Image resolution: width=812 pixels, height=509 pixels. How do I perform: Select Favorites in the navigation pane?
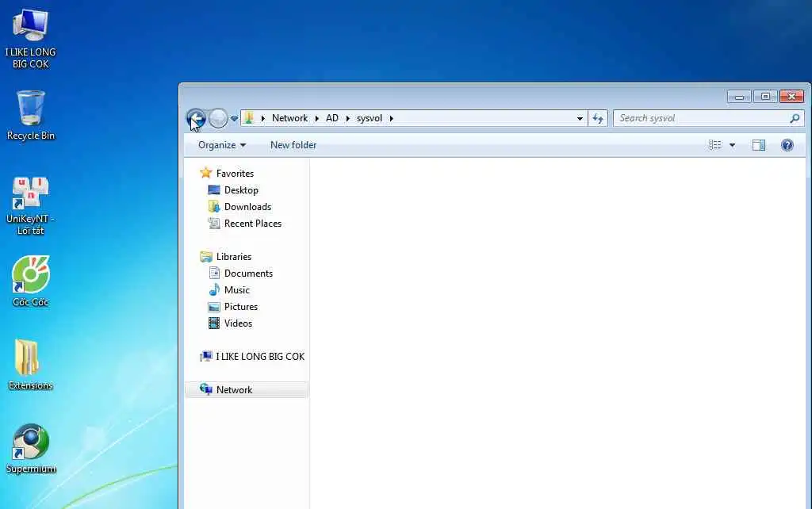(235, 174)
